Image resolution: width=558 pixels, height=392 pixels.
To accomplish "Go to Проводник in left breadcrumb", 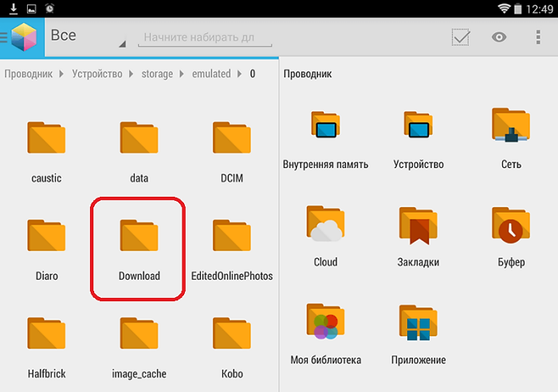I will tap(29, 73).
